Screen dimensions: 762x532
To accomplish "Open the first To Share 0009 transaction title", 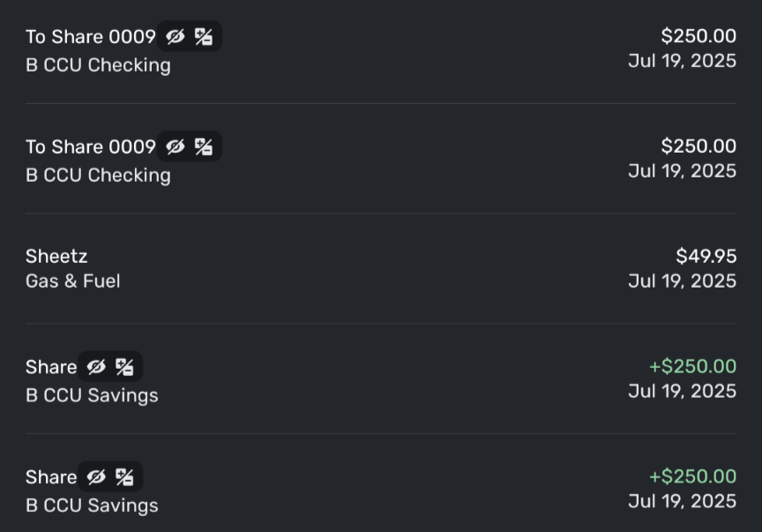I will click(x=90, y=36).
